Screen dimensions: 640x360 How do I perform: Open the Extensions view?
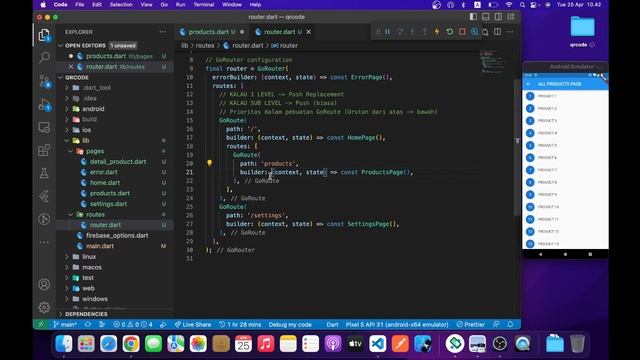(44, 150)
